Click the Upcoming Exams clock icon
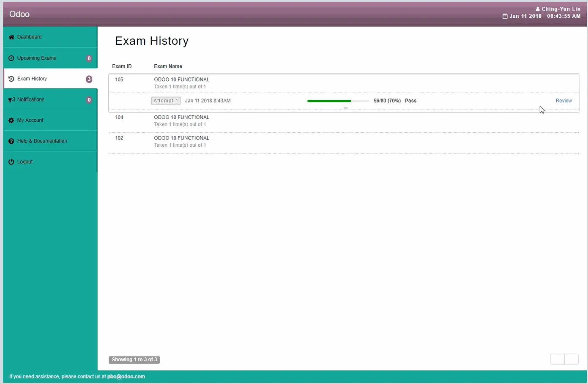This screenshot has width=588, height=384. pyautogui.click(x=11, y=58)
